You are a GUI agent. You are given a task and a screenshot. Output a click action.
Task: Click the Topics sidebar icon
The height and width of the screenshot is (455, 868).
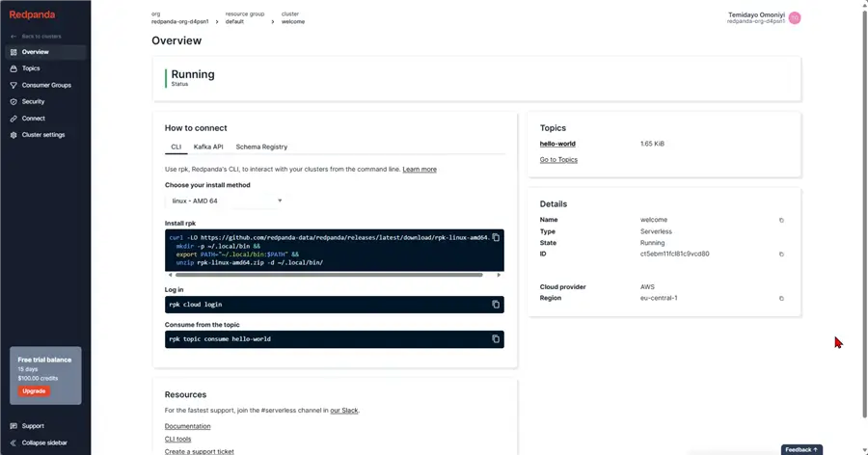coord(14,68)
